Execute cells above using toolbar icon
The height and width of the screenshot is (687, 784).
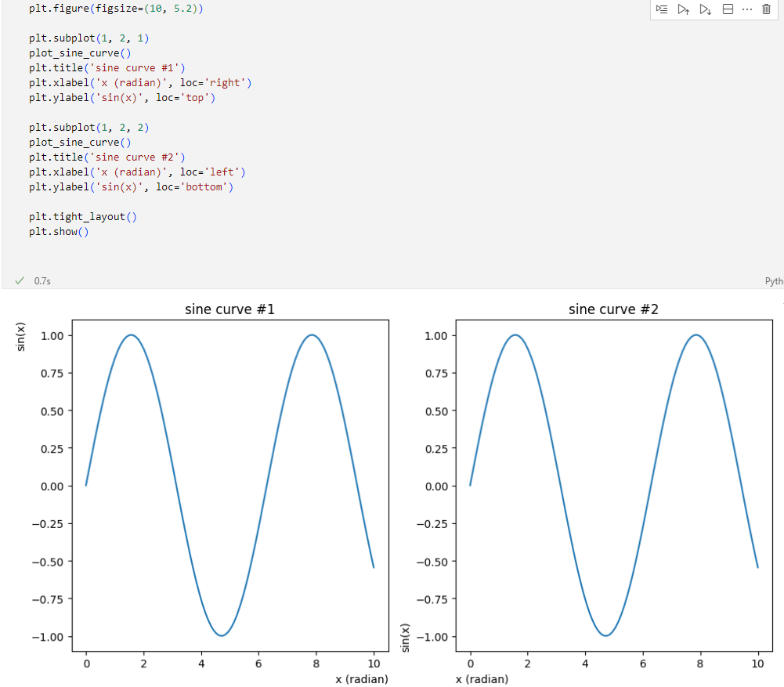tap(684, 9)
